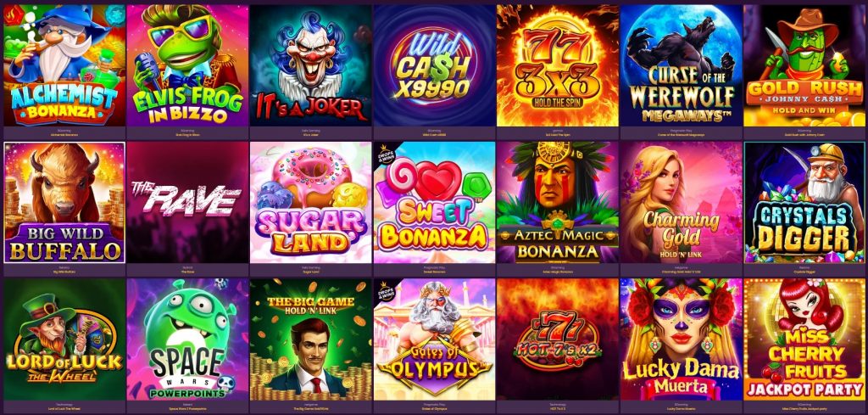Open Wild Cash x9990 game tile
Viewport: 868px width, 415px height.
click(435, 65)
